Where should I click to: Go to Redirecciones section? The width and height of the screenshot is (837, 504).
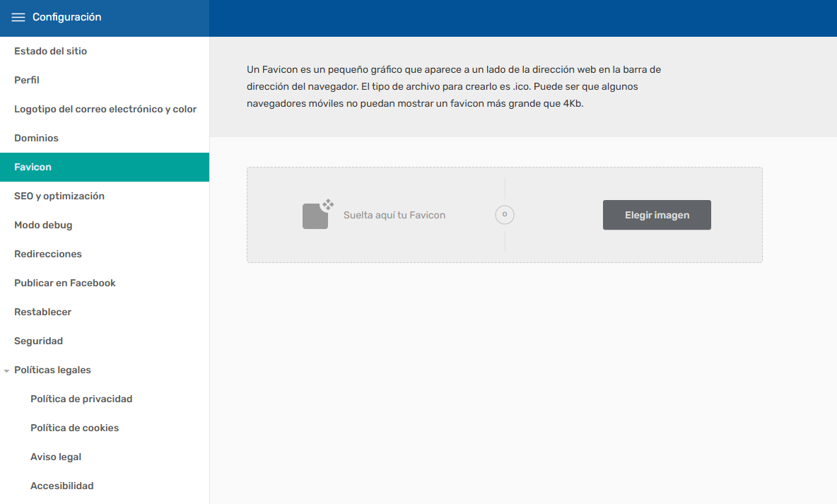pos(105,254)
